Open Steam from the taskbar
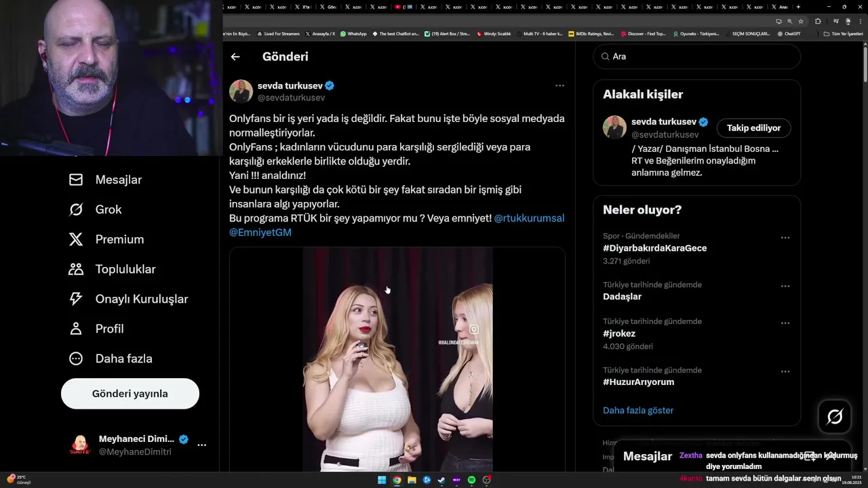Screen dimensions: 868x488 point(441,480)
